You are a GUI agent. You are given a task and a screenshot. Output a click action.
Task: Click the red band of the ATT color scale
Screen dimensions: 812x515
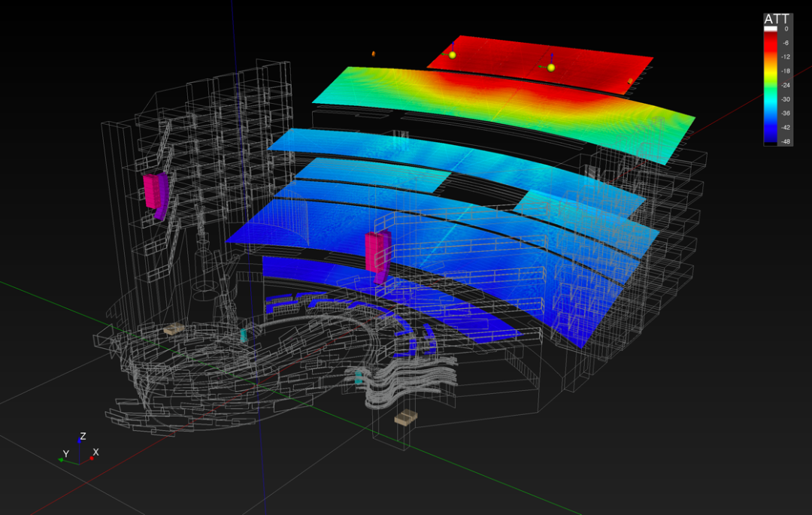(x=770, y=45)
